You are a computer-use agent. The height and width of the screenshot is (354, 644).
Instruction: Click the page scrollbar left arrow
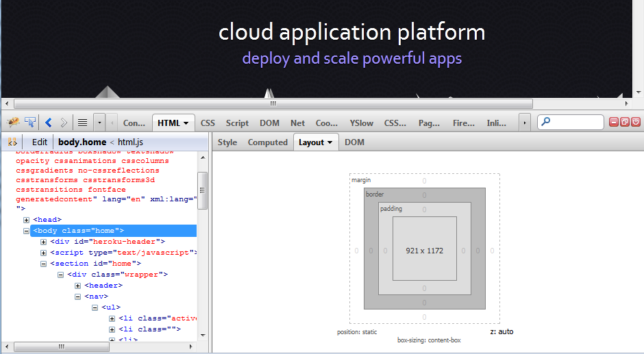[x=7, y=103]
